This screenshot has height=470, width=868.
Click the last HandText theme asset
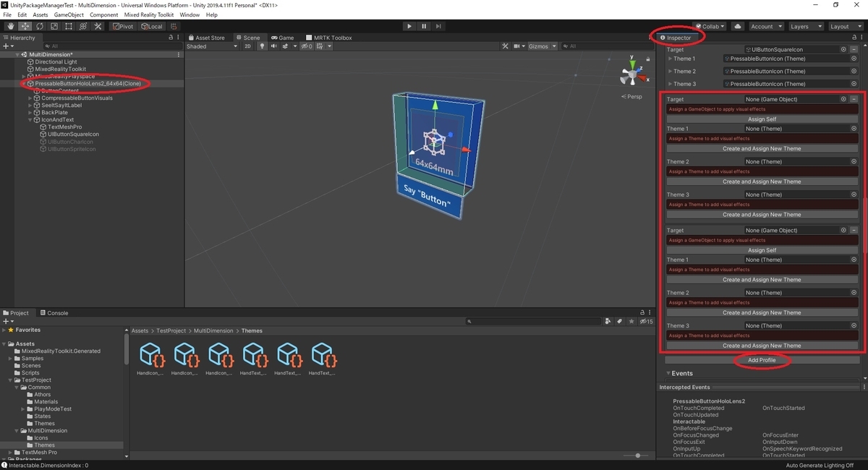coord(323,359)
